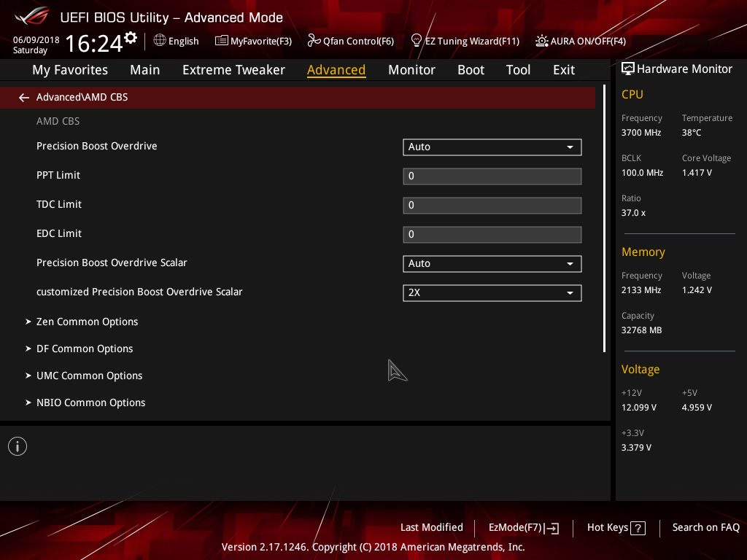Click the info circle icon
The height and width of the screenshot is (560, 747).
[x=18, y=446]
